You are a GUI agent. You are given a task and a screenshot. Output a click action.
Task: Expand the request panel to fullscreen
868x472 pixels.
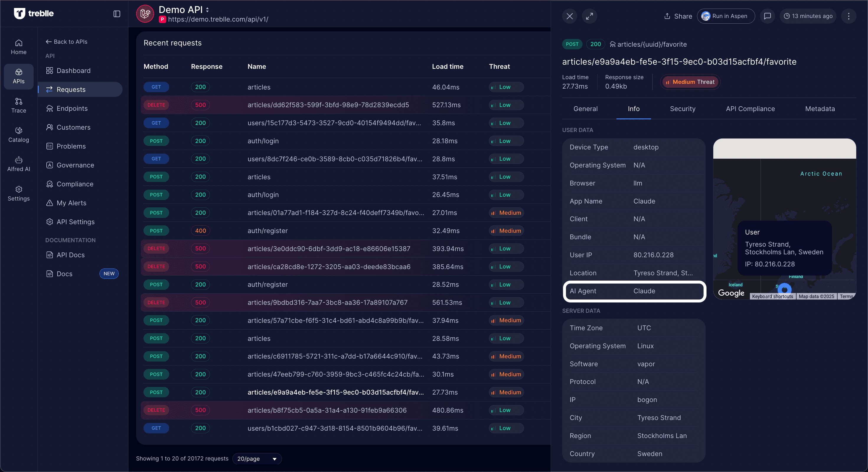tap(590, 16)
